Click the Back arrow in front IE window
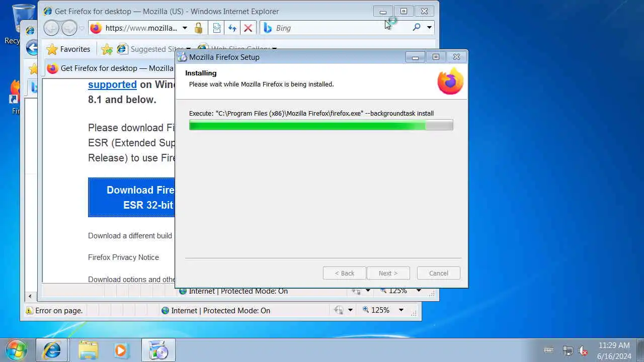 (51, 28)
